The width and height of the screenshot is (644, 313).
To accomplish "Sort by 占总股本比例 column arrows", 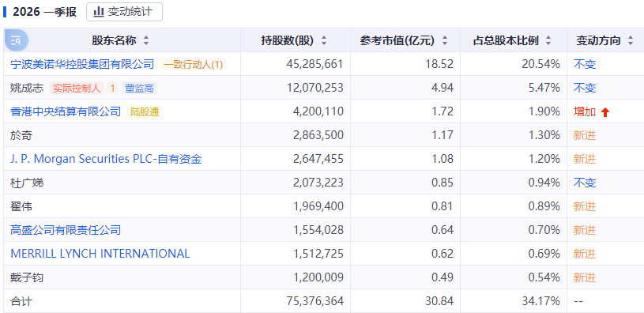I will (548, 40).
